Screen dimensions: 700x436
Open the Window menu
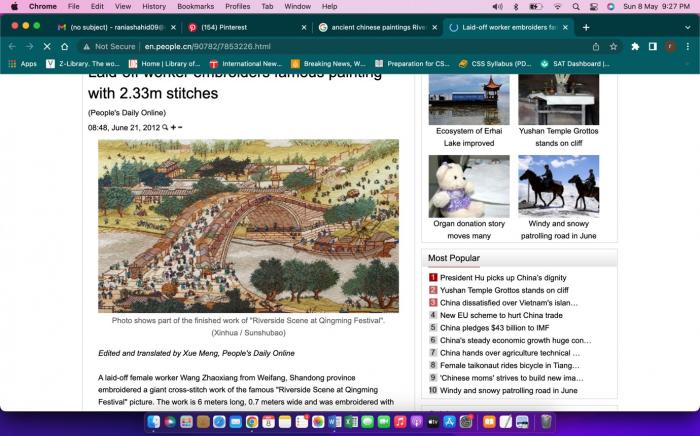coord(298,6)
